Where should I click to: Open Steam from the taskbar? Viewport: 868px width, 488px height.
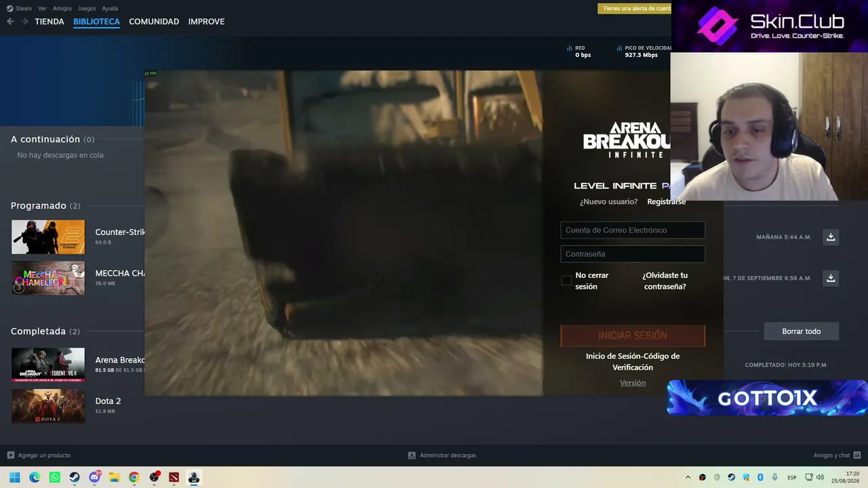75,477
